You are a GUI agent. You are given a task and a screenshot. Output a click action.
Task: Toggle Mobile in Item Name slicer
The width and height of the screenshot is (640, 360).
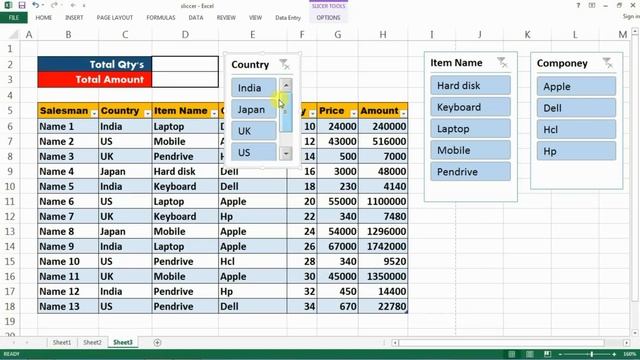[470, 150]
